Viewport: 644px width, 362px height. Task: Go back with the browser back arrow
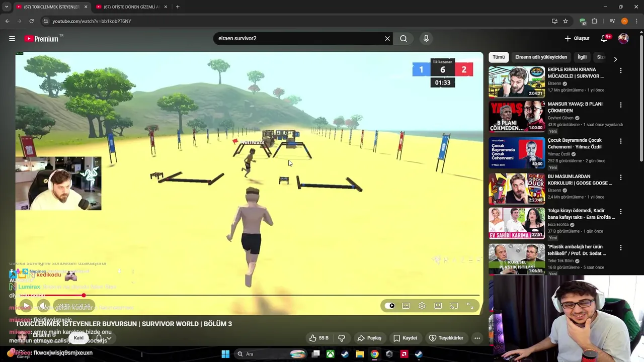(7, 21)
